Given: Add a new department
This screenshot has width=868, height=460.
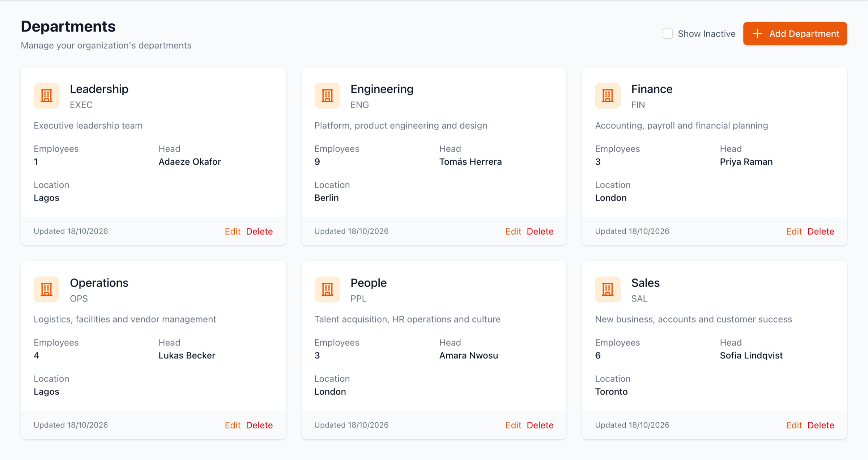Looking at the screenshot, I should coord(795,34).
